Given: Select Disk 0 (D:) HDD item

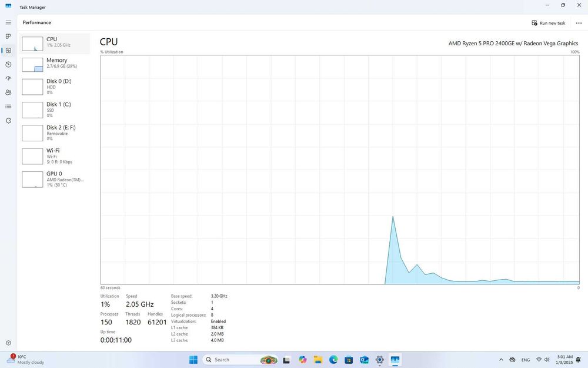Looking at the screenshot, I should pyautogui.click(x=54, y=87).
